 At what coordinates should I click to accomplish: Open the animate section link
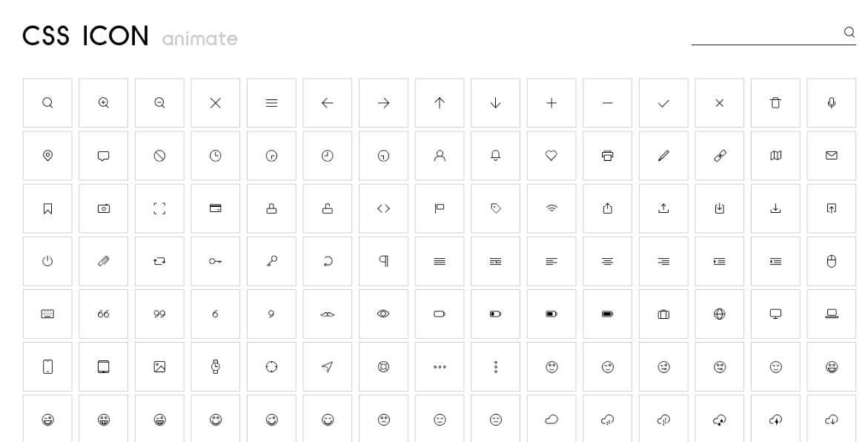(x=199, y=40)
